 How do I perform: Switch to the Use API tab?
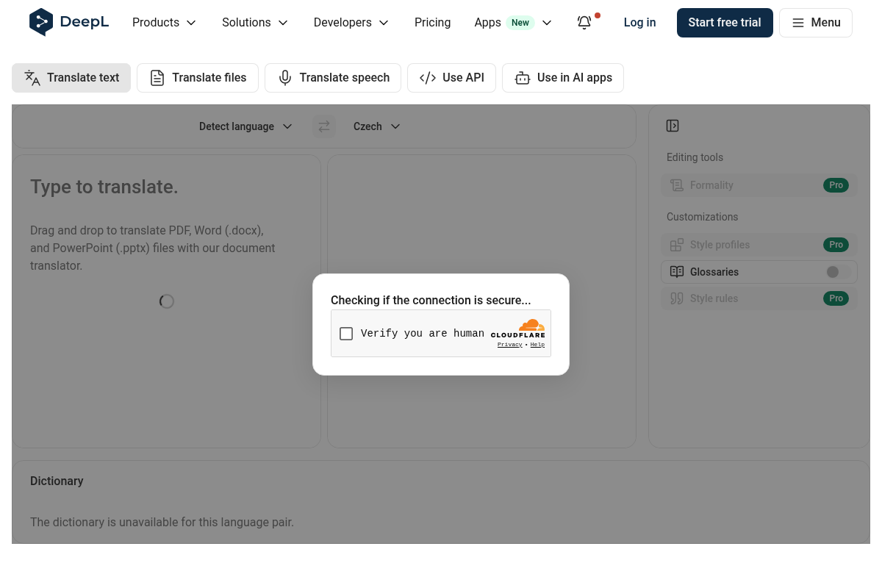(451, 78)
